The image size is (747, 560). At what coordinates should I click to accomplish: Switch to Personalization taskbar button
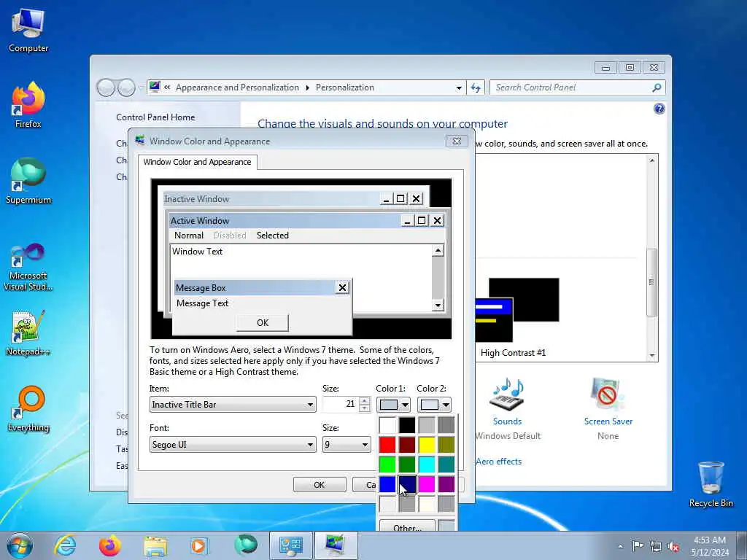click(336, 545)
